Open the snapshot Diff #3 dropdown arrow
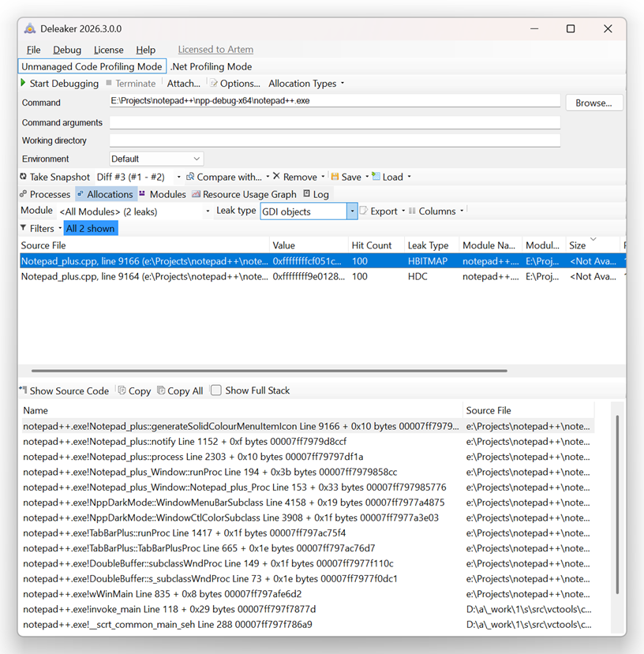The image size is (644, 654). (x=178, y=177)
